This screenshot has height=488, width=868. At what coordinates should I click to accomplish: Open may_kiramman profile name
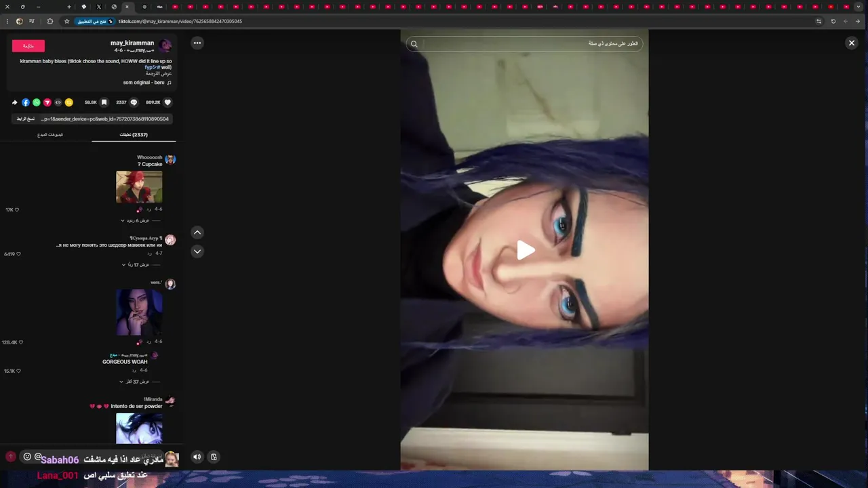tap(132, 43)
